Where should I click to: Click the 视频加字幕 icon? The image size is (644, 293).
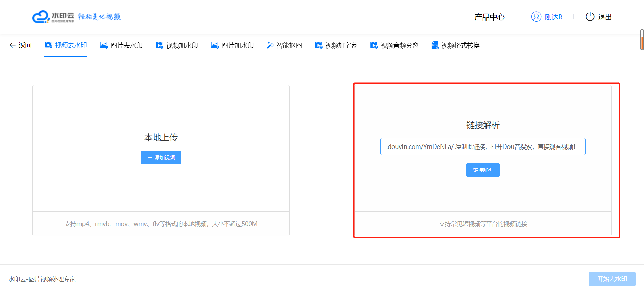tap(319, 45)
